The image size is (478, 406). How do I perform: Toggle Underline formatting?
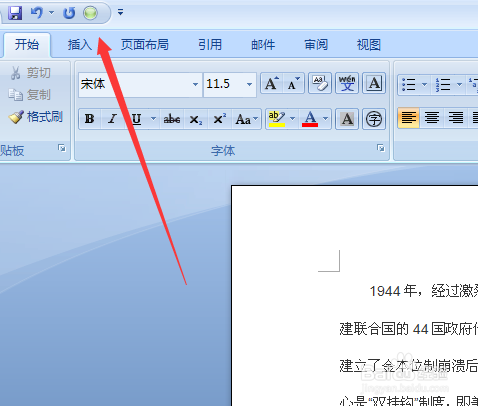[x=136, y=119]
